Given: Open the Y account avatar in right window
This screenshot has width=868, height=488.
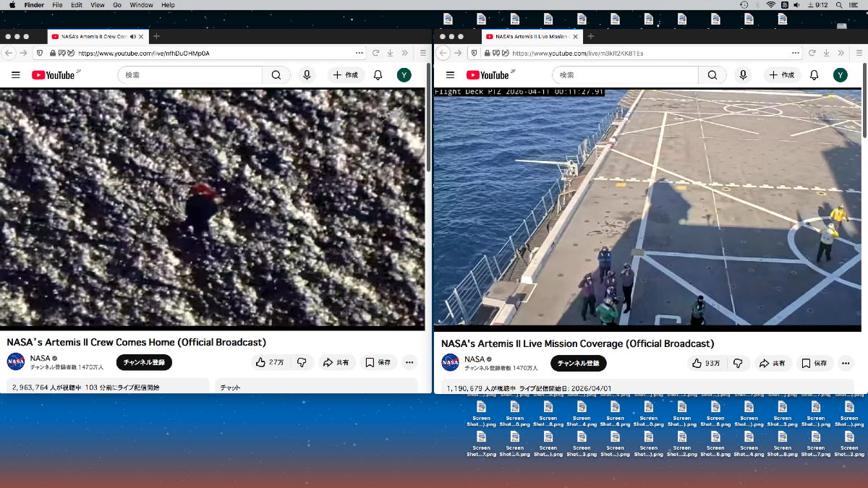Looking at the screenshot, I should tap(840, 75).
